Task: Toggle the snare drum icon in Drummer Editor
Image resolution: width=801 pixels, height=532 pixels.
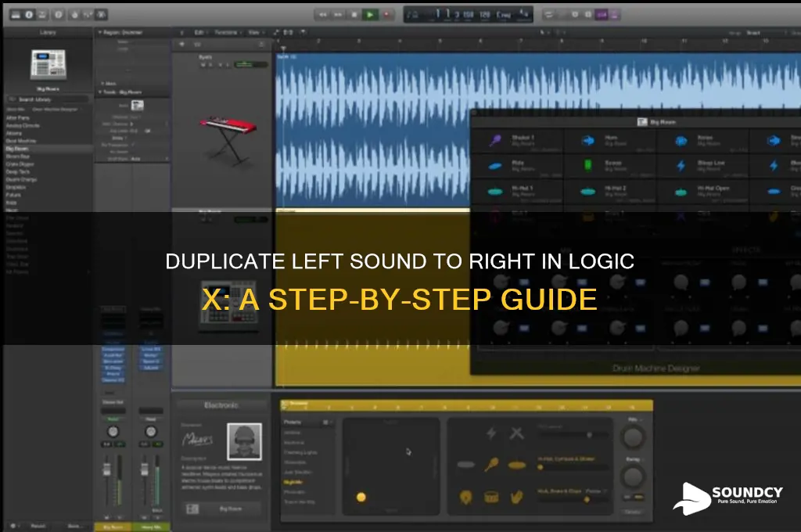Action: pyautogui.click(x=491, y=497)
